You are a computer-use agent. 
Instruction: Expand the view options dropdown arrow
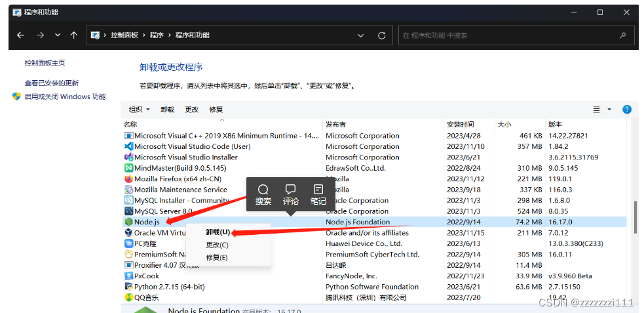(x=609, y=110)
